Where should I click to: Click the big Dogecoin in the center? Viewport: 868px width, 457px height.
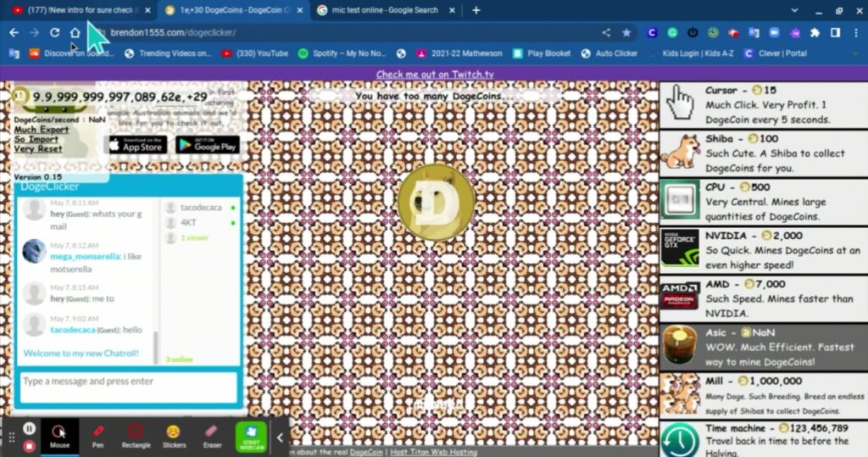[x=436, y=202]
